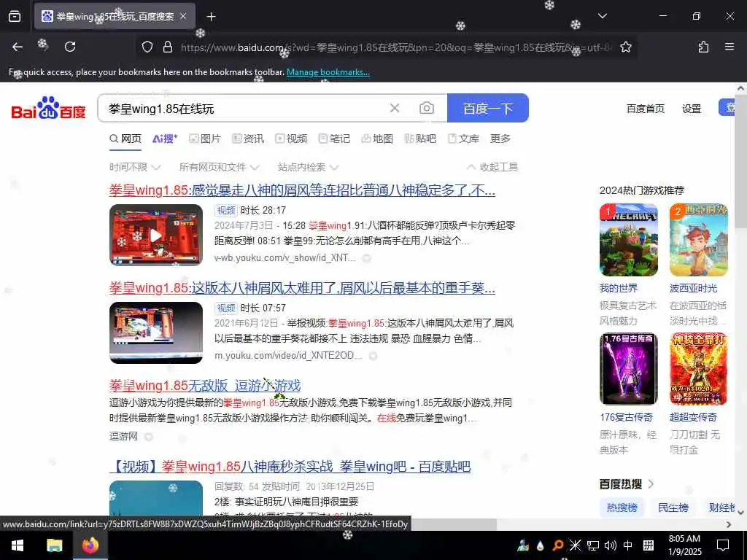
Task: Open 八神庵秒杀实战 百度贴吧 result
Action: click(290, 467)
